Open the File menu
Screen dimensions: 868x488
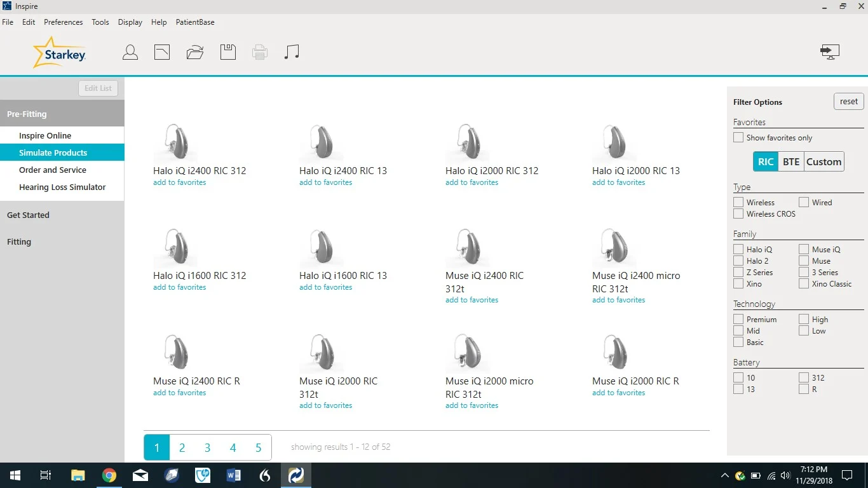pyautogui.click(x=8, y=22)
